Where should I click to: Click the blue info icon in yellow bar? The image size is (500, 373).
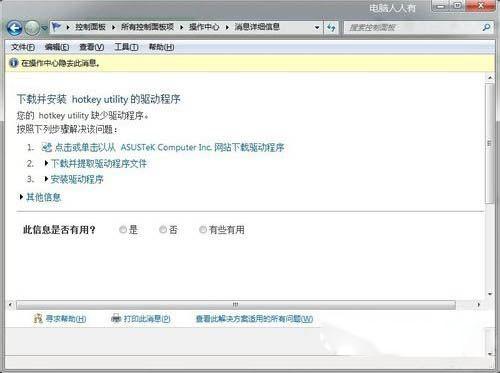point(13,63)
